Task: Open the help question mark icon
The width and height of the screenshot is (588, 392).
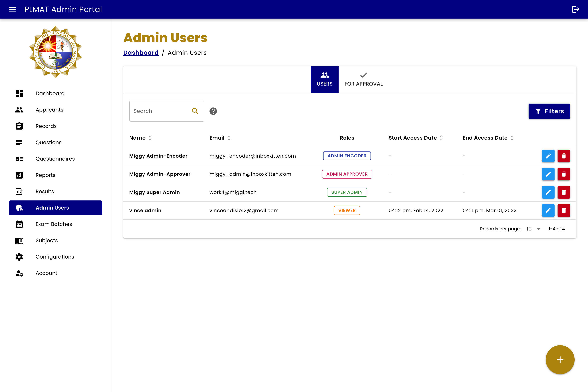Action: (x=213, y=111)
